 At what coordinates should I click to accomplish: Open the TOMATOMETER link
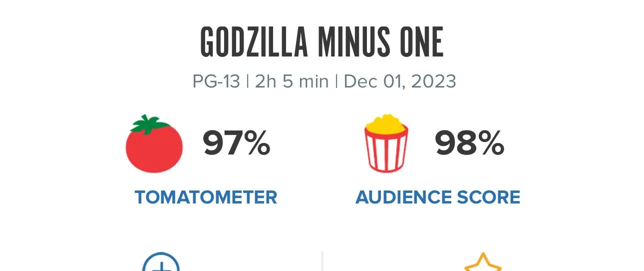pos(206,197)
